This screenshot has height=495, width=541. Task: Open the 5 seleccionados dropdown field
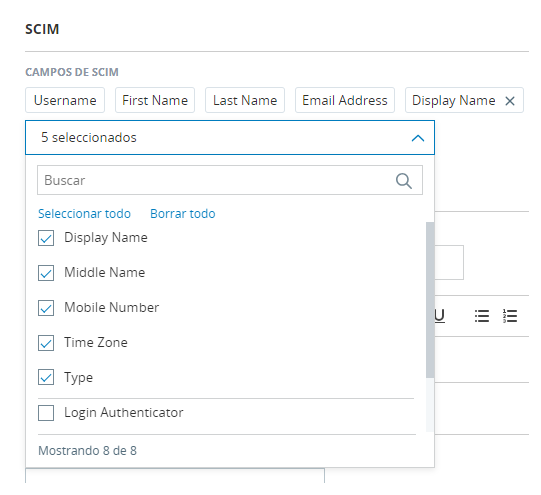coord(230,138)
